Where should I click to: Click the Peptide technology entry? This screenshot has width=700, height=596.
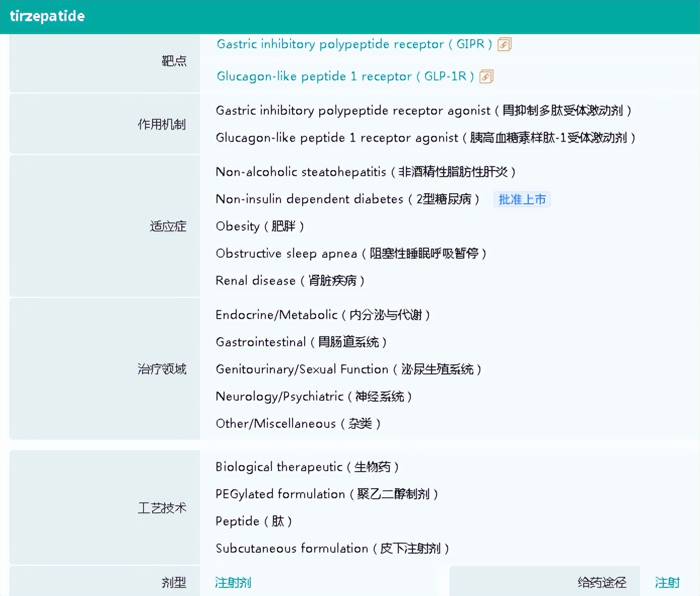[x=254, y=521]
